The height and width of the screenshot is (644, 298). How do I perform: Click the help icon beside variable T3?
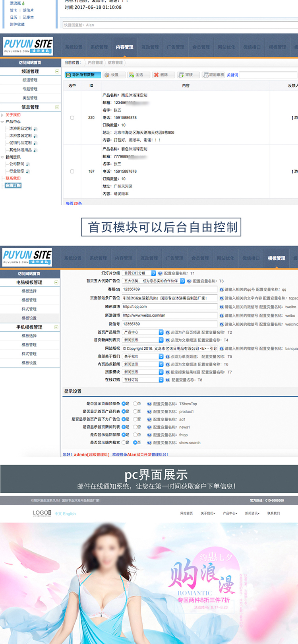189,281
